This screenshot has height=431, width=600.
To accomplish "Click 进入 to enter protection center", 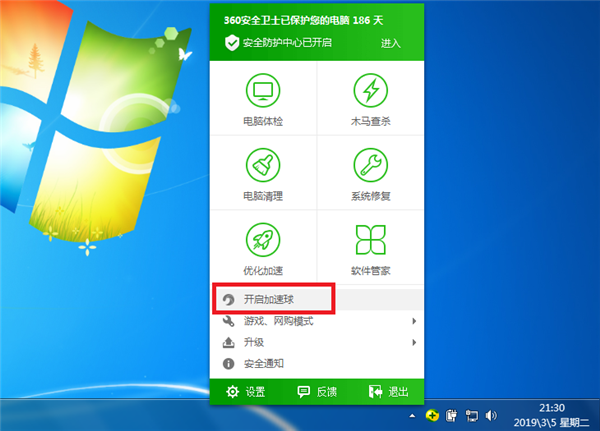I will point(391,43).
